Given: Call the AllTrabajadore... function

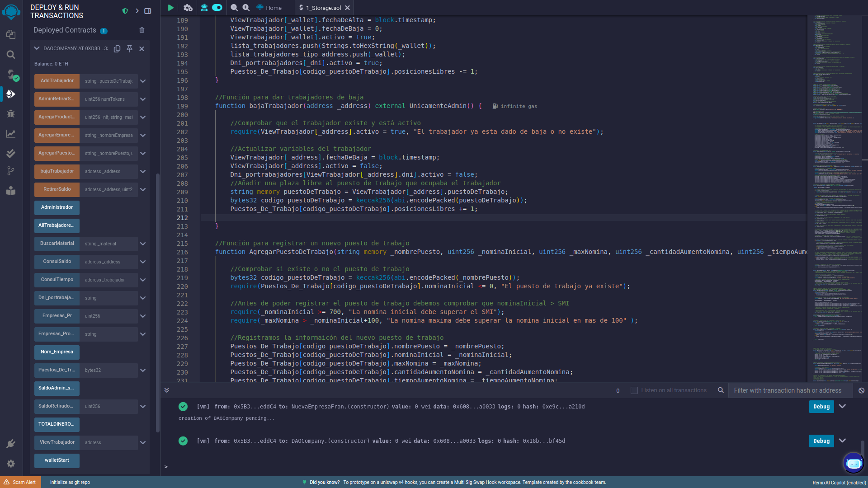Looking at the screenshot, I should [x=57, y=225].
